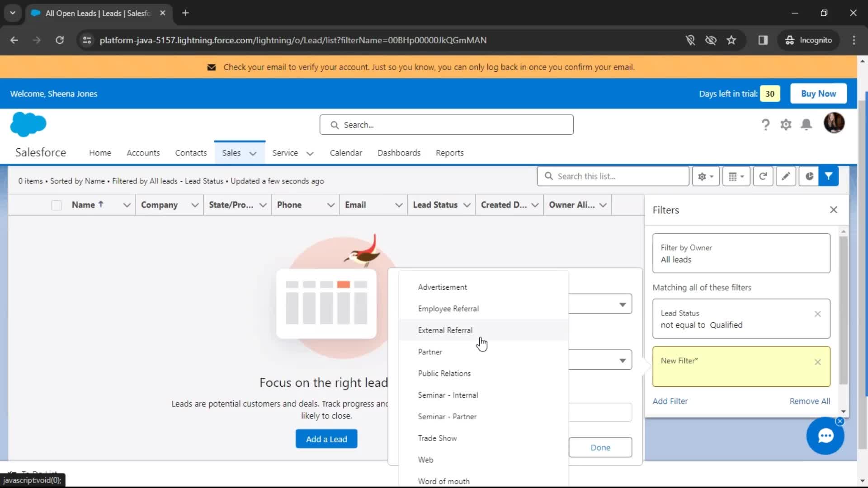Click the Add Filter link
Viewport: 868px width, 488px height.
point(670,401)
